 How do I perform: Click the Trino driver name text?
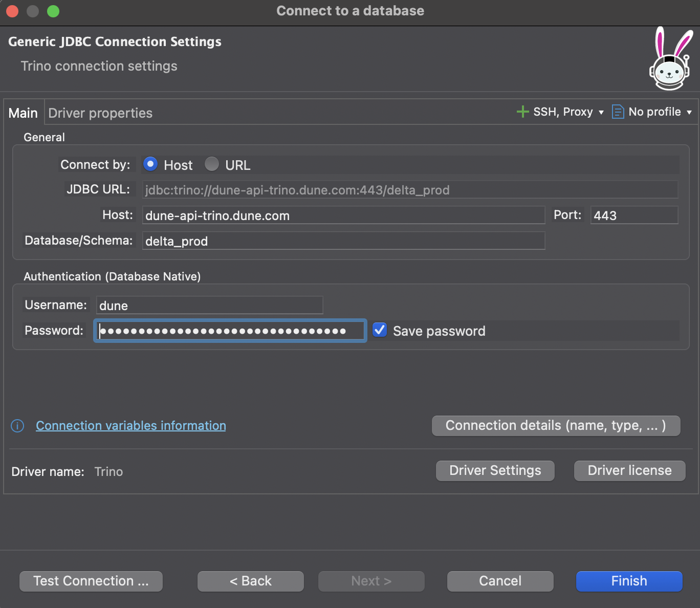108,471
